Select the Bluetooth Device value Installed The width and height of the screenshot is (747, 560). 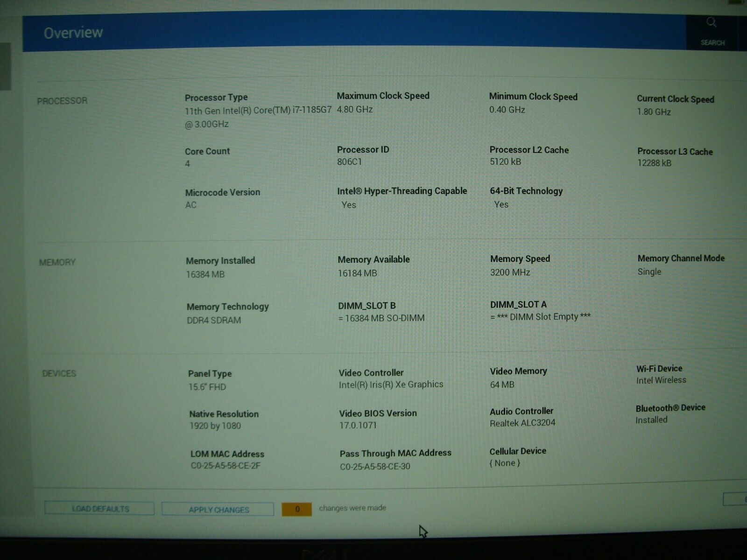pyautogui.click(x=651, y=420)
